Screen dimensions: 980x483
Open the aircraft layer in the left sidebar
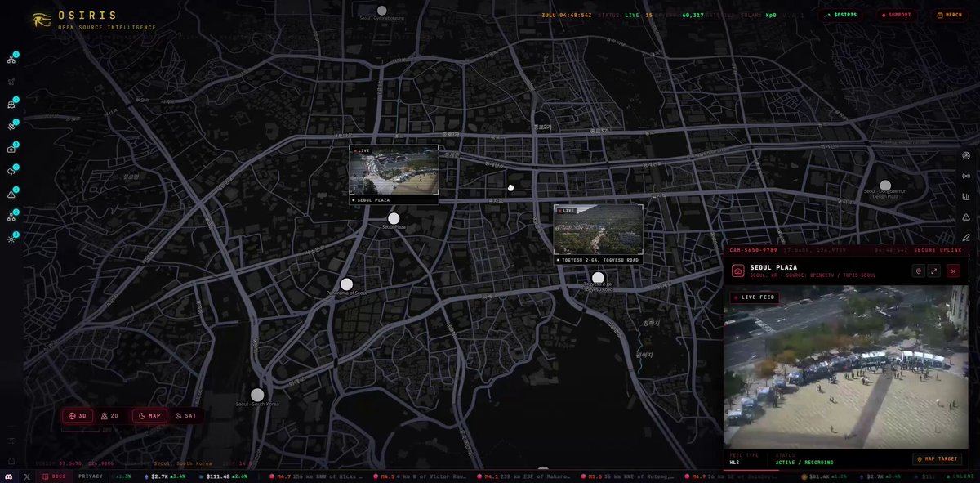pos(12,82)
